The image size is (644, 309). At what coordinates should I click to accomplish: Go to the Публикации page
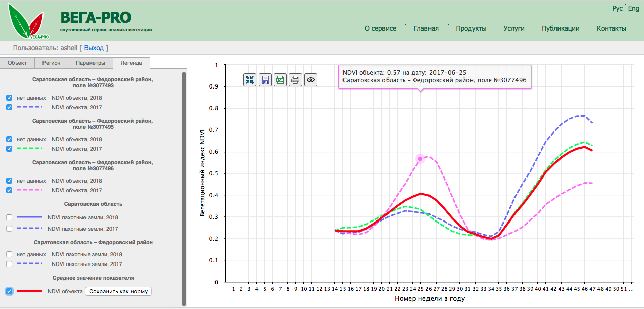coord(561,29)
